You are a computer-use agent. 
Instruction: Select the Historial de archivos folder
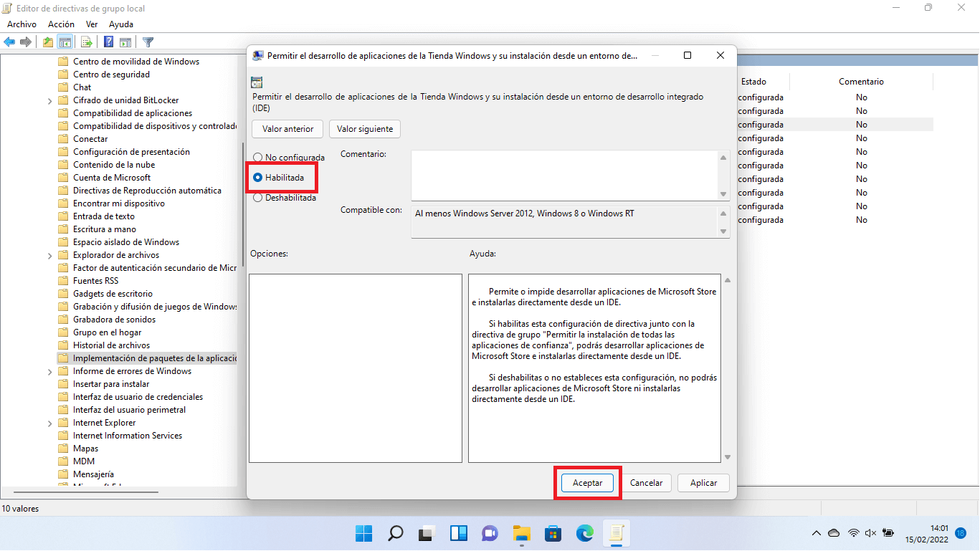(x=111, y=345)
